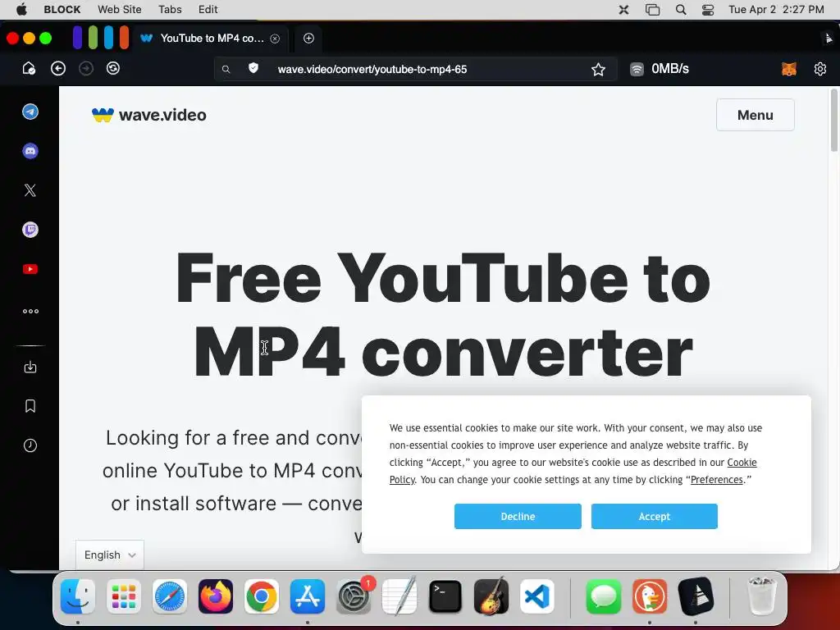Go back to previous page
The height and width of the screenshot is (630, 840).
pos(58,68)
